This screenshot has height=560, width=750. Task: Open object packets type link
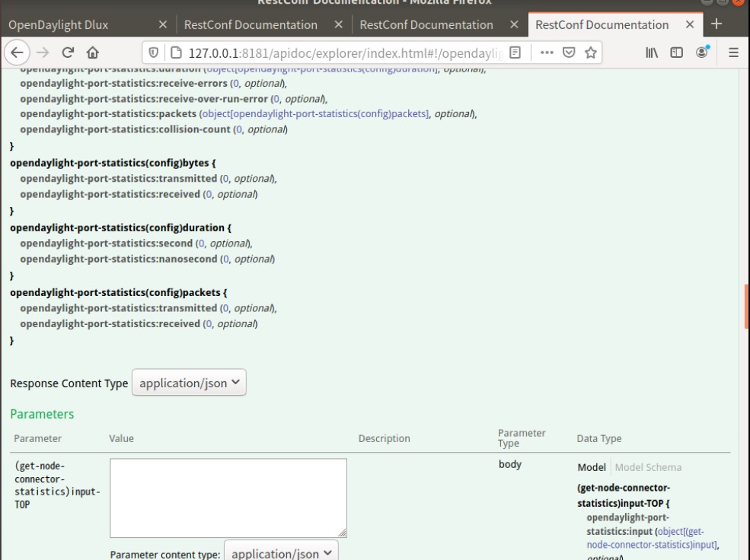pyautogui.click(x=315, y=113)
